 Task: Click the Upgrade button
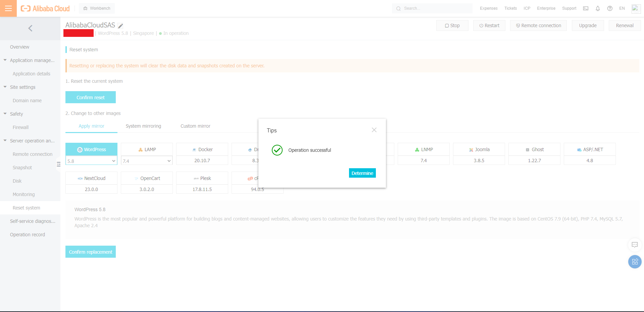(x=588, y=25)
